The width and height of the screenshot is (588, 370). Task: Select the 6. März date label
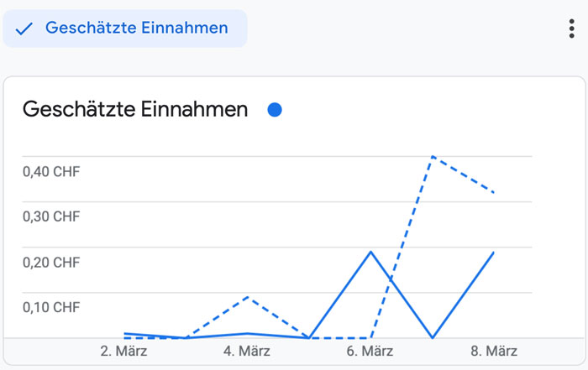coord(370,351)
